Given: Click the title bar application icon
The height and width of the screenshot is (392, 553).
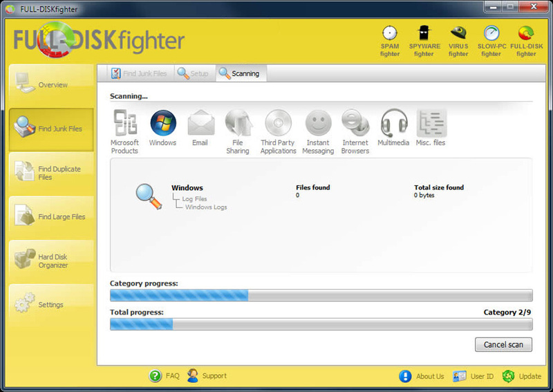Looking at the screenshot, I should 10,9.
